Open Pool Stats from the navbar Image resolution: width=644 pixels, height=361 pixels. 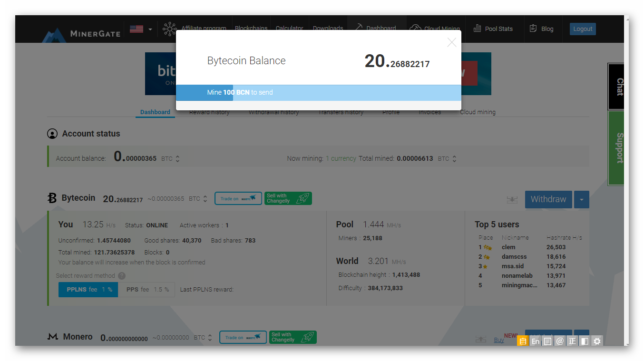coord(493,29)
